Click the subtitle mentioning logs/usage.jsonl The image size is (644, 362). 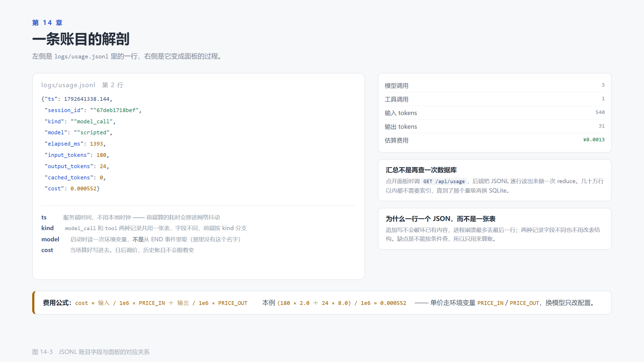[128, 56]
